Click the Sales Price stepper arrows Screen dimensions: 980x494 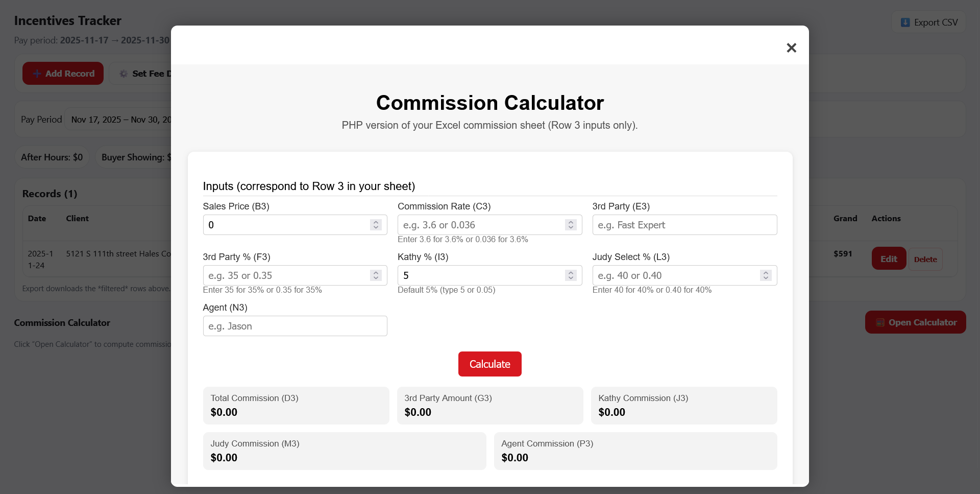point(376,225)
